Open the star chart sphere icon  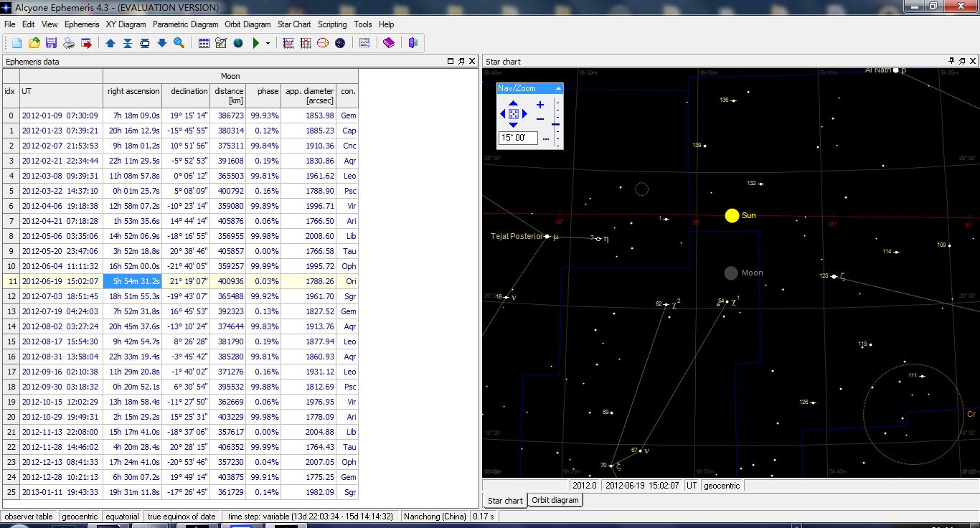pyautogui.click(x=340, y=43)
